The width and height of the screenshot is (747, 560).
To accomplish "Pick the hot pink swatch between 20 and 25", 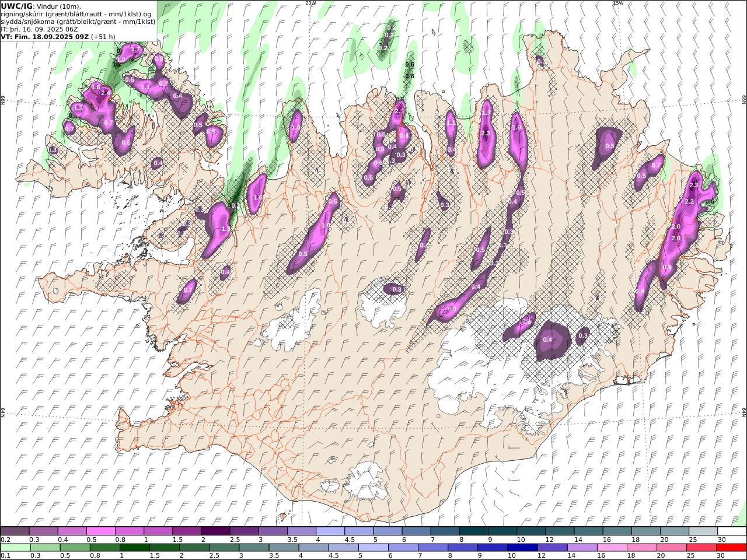I will pos(671,547).
